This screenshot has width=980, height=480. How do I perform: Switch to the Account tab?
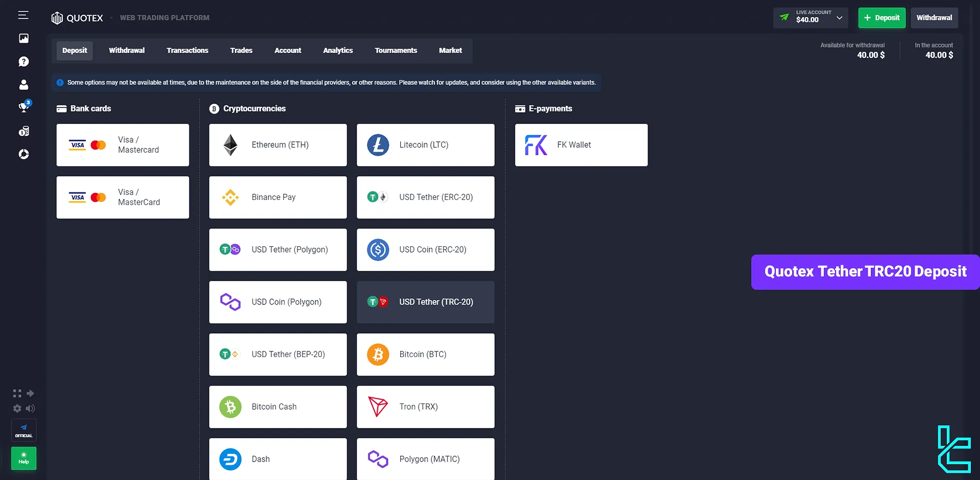tap(288, 50)
